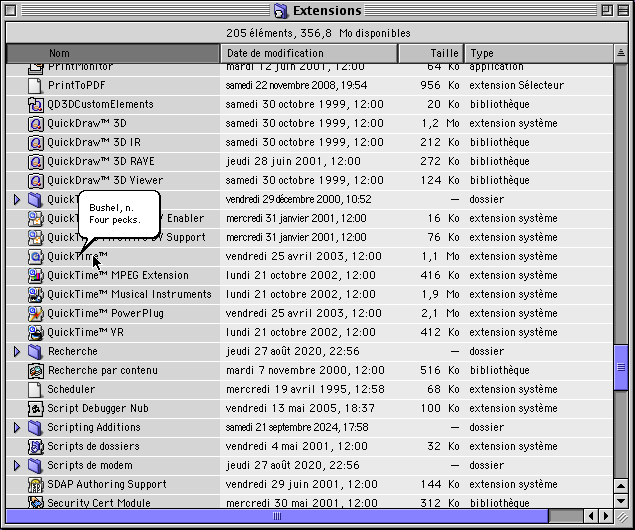This screenshot has width=635, height=530.
Task: Expand the Scripts de modem folder triangle
Action: (x=17, y=465)
